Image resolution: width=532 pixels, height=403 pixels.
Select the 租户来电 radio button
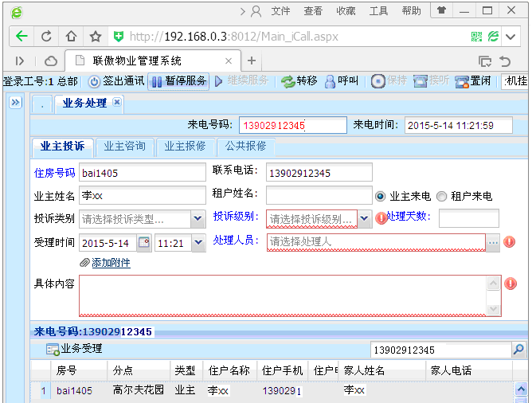[441, 196]
